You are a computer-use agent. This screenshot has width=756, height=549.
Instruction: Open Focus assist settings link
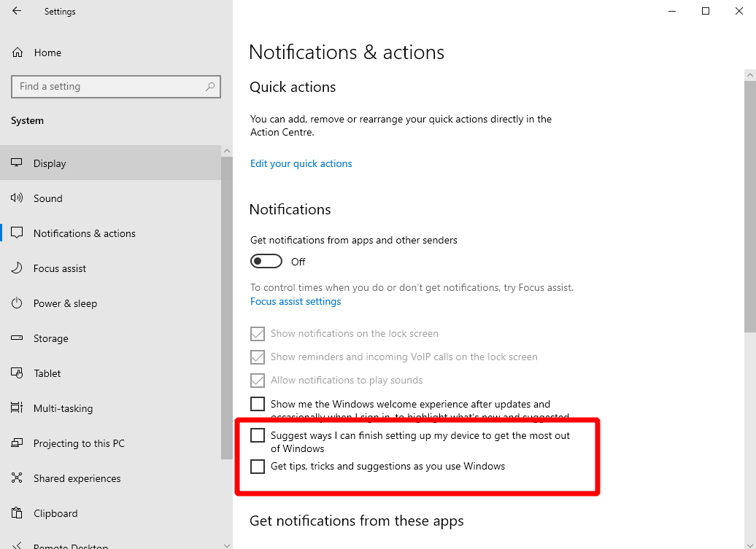click(x=296, y=301)
